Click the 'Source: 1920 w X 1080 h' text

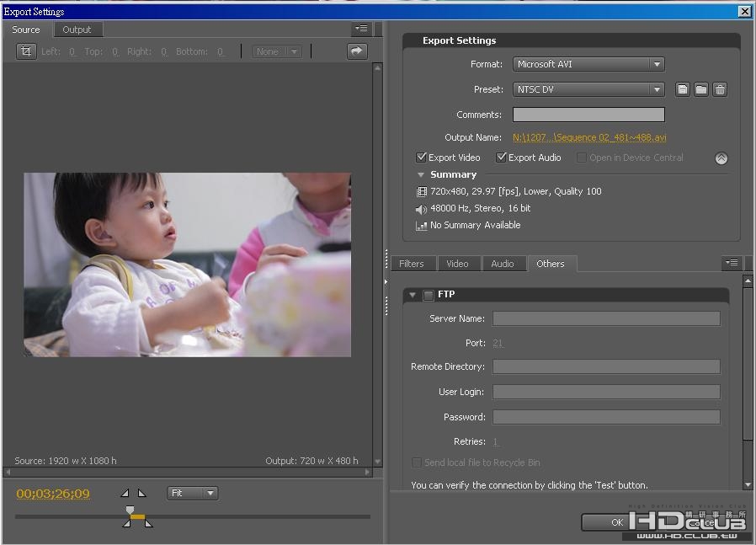(66, 461)
